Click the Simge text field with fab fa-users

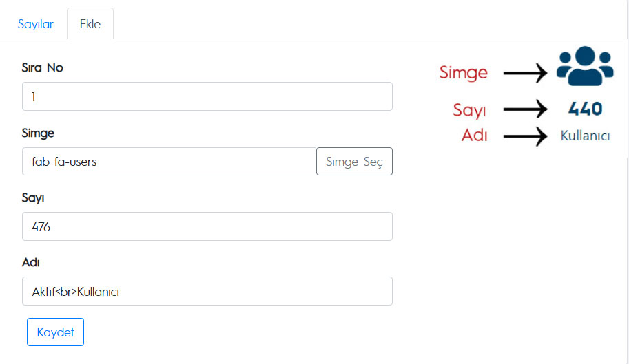pyautogui.click(x=169, y=162)
